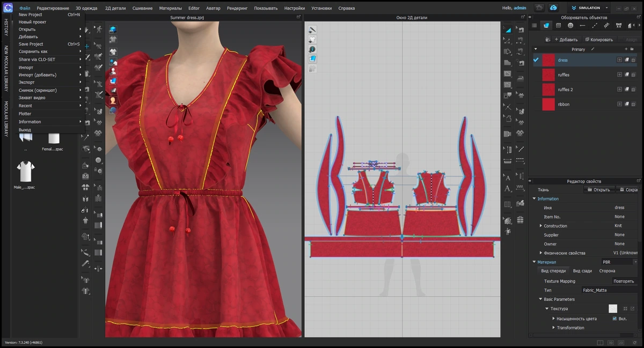Select the Male T-shirt library thumbnail
This screenshot has height=348, width=644.
pos(25,172)
